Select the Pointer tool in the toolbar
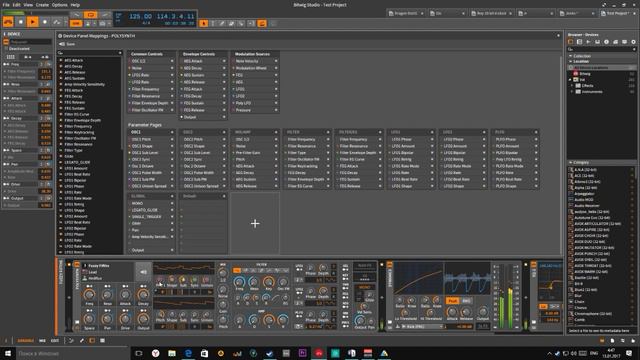Viewport: 640px width, 360px height. (x=203, y=24)
